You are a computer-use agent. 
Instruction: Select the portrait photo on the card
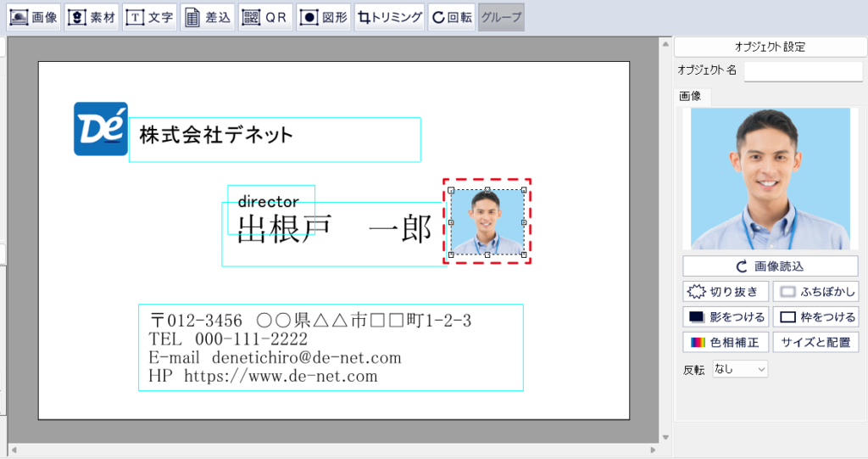487,222
